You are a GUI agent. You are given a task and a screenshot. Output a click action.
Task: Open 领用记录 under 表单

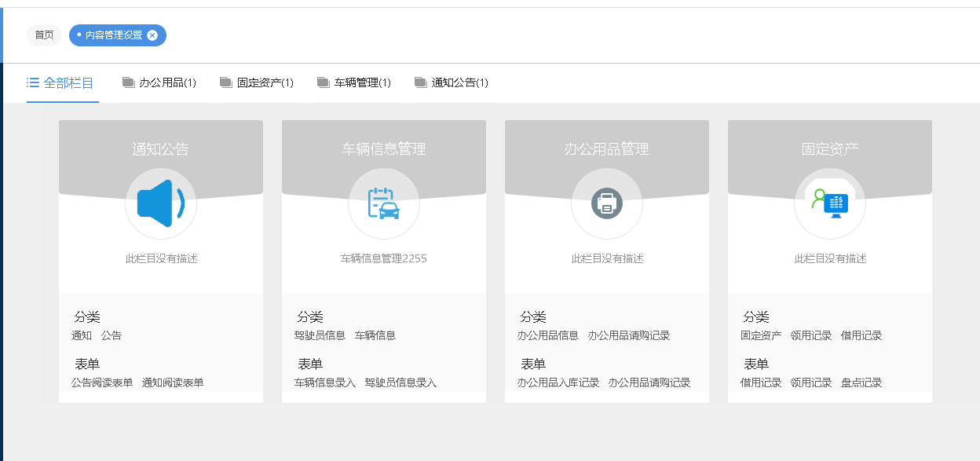click(x=811, y=382)
